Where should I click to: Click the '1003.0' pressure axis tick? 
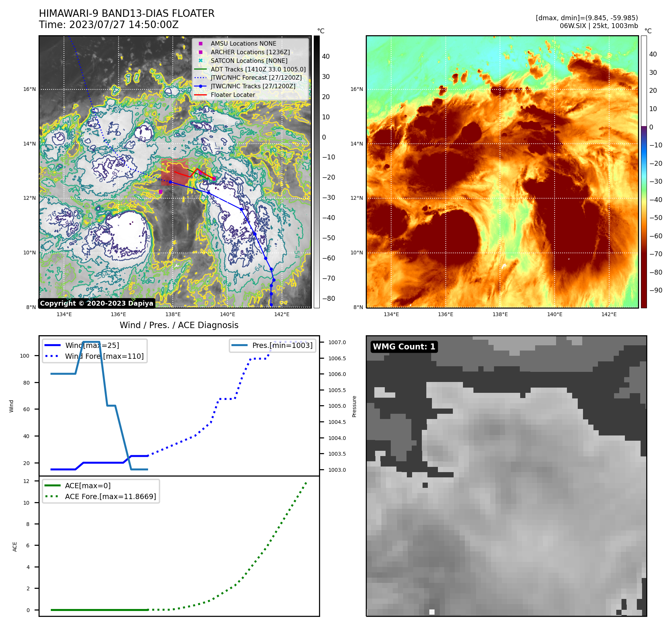[337, 470]
